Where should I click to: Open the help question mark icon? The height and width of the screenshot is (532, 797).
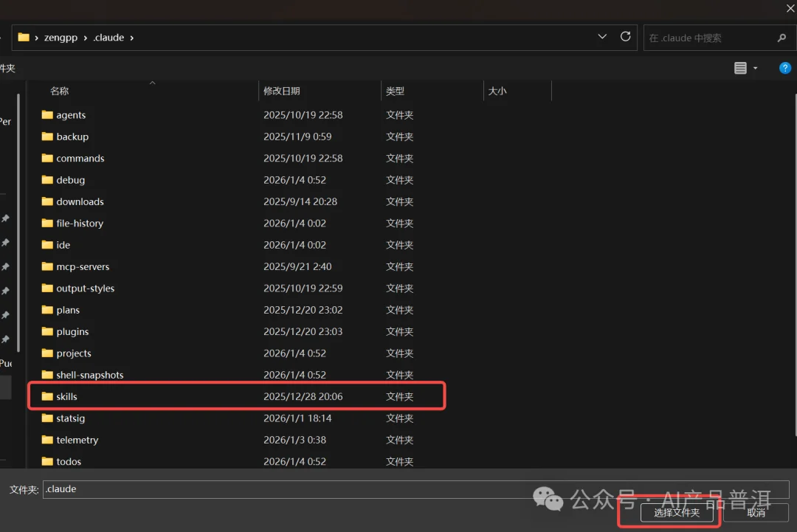coord(785,68)
